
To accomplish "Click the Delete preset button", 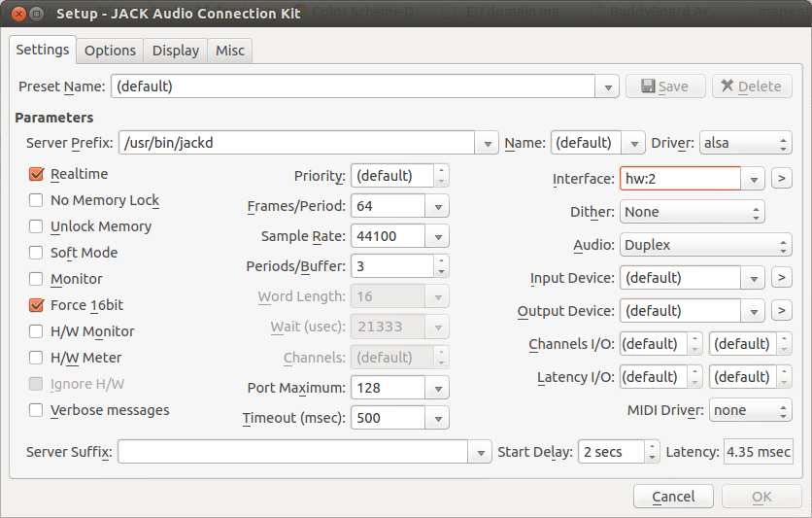I will tap(752, 86).
